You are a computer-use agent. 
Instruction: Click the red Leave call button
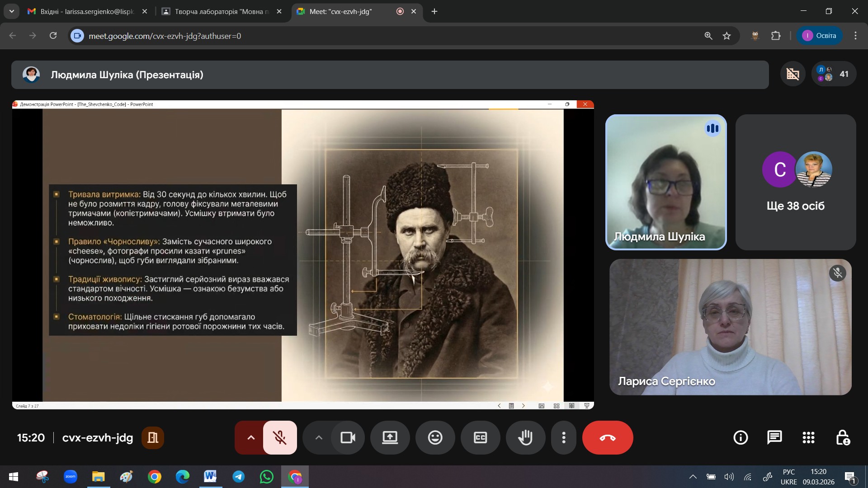pyautogui.click(x=607, y=437)
